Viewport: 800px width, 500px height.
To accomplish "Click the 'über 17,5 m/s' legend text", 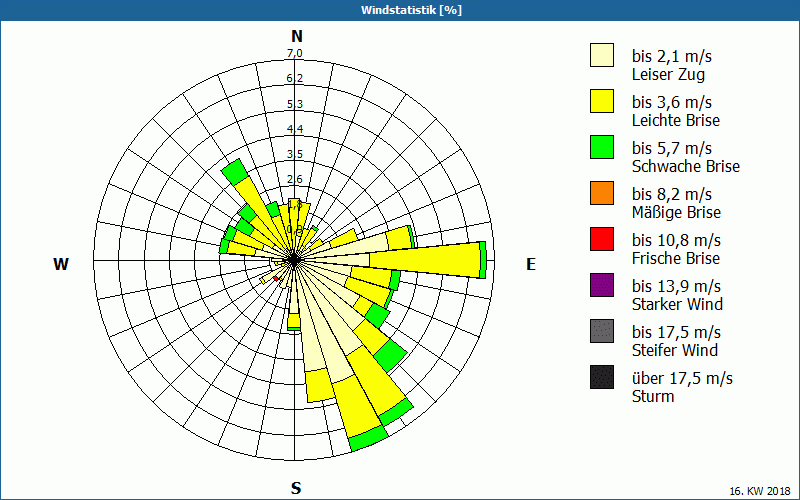I will click(682, 379).
